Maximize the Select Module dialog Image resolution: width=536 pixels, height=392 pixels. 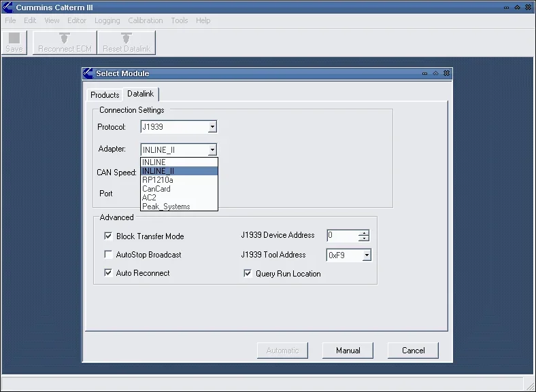tap(435, 73)
